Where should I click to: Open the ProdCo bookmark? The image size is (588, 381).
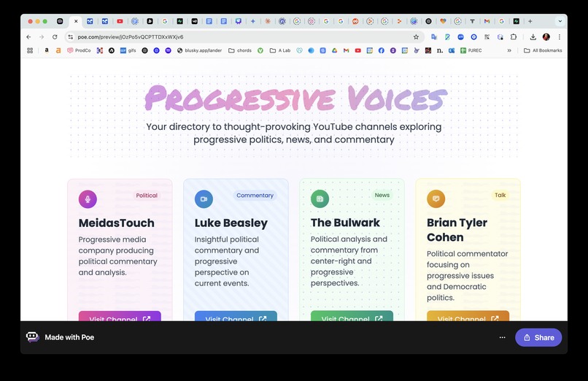tap(79, 50)
